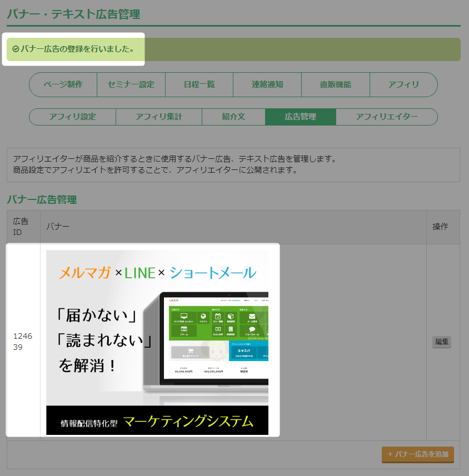Select the アフィリ tab
Screen dimensions: 469x476
point(403,84)
